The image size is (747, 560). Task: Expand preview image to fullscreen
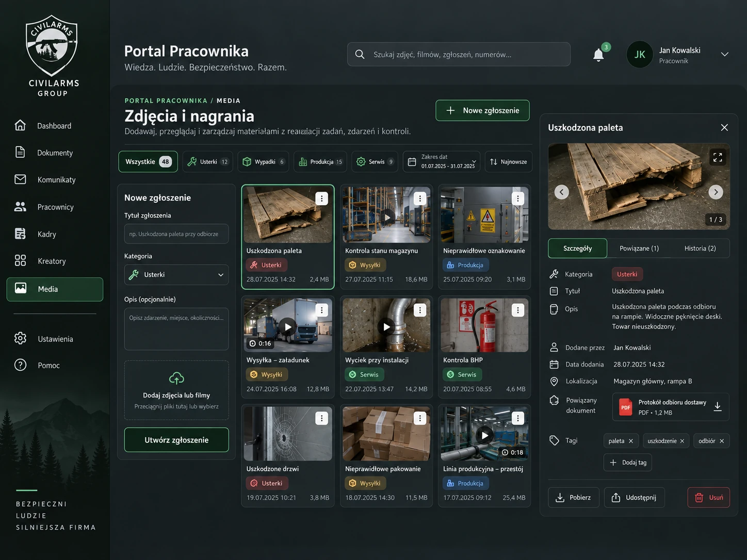click(x=718, y=157)
